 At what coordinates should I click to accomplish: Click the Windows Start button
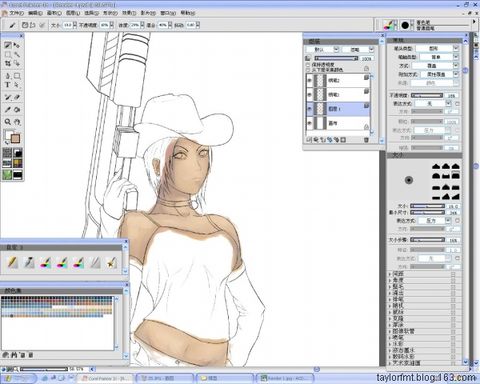pos(19,378)
